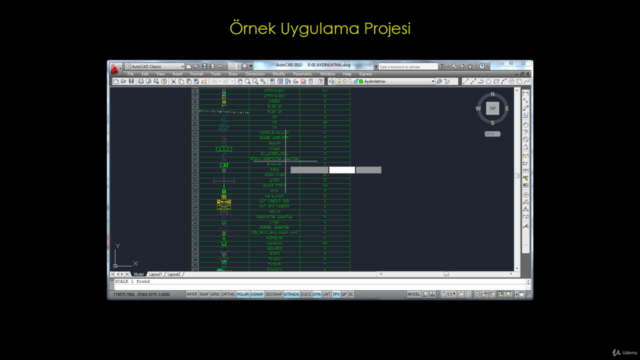Open the Modify menu
The image size is (640, 360).
[279, 74]
